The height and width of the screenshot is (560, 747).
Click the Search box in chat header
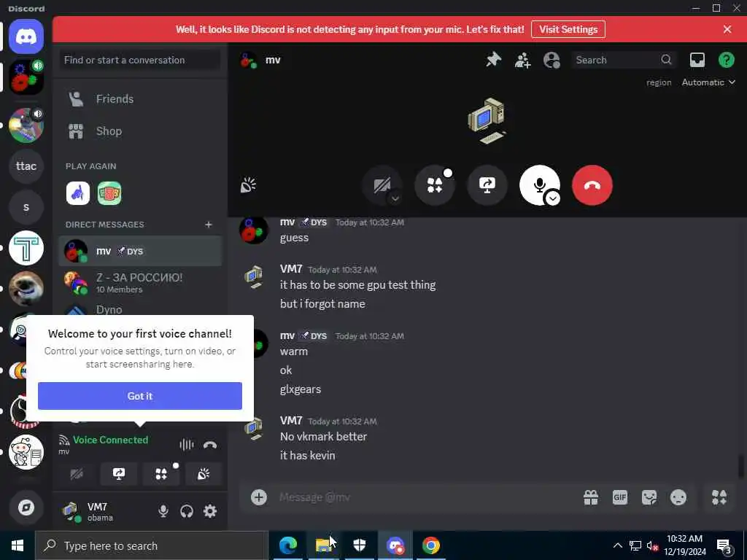tap(624, 60)
